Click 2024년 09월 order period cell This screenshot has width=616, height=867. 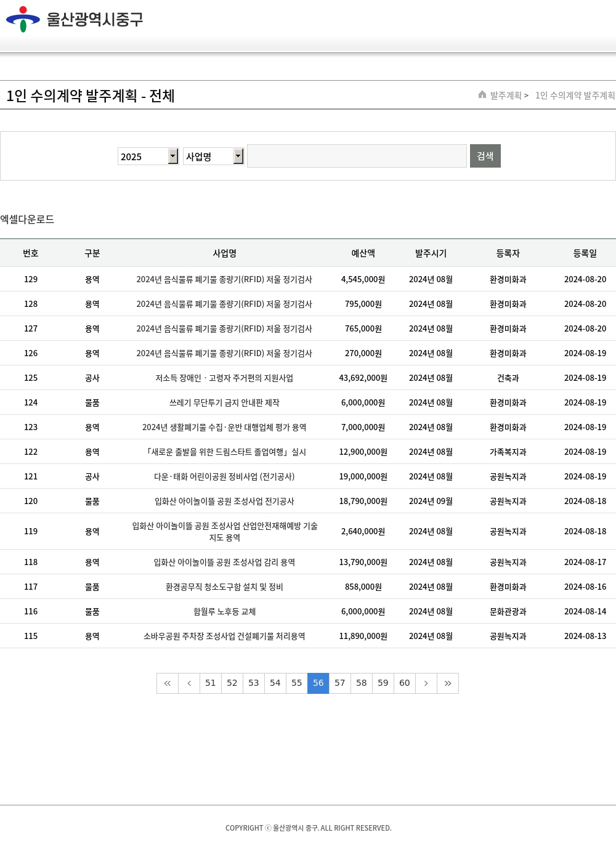(431, 502)
